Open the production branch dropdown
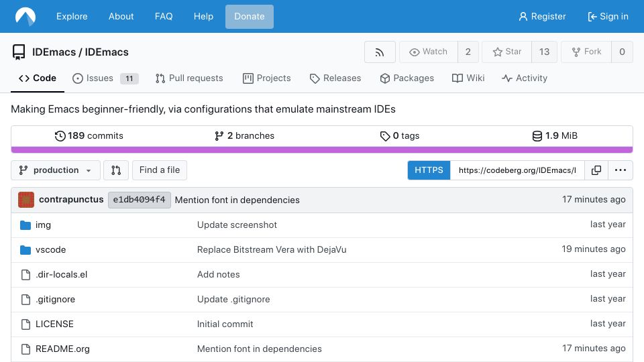This screenshot has height=362, width=644. pos(56,170)
